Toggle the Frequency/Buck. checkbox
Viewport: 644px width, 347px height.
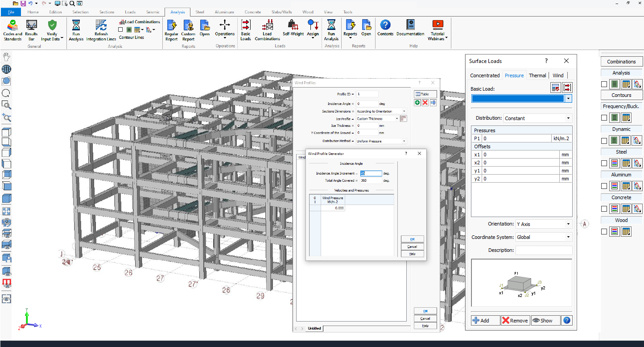[604, 118]
